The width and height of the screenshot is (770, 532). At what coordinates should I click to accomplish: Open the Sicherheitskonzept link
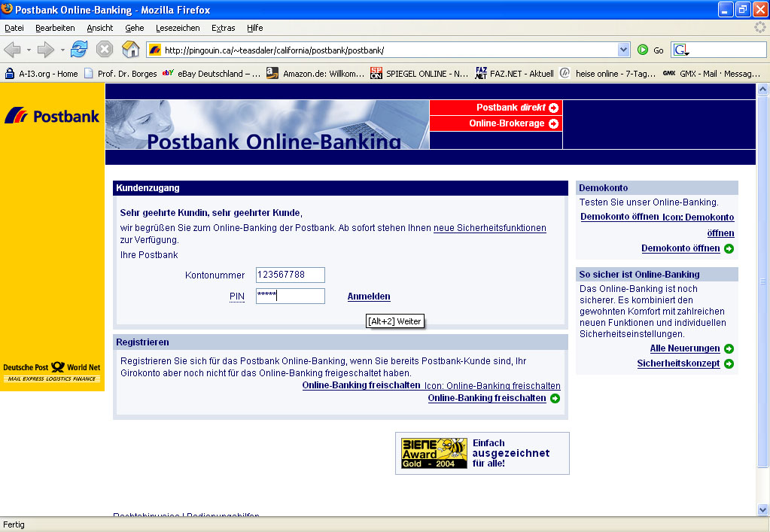click(678, 363)
